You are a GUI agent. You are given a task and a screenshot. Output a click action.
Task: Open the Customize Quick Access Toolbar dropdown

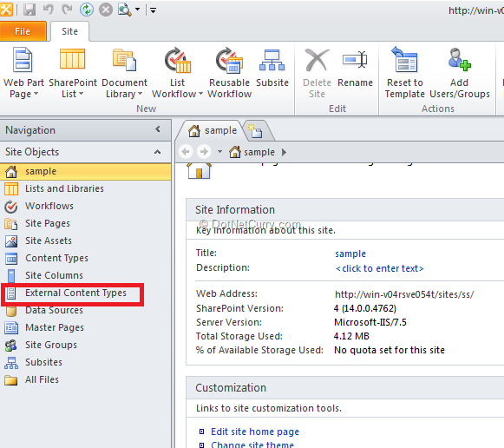pos(153,10)
